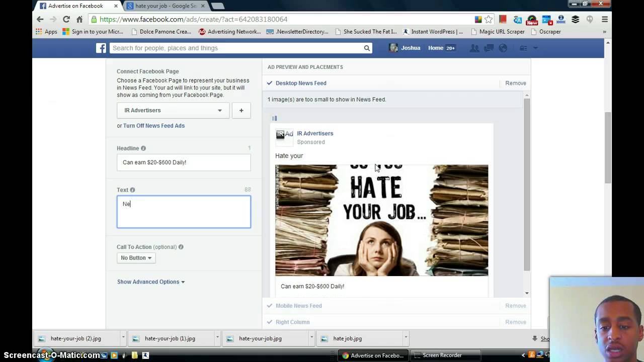
Task: Open Facebook account settings arrow menu
Action: coord(535,48)
